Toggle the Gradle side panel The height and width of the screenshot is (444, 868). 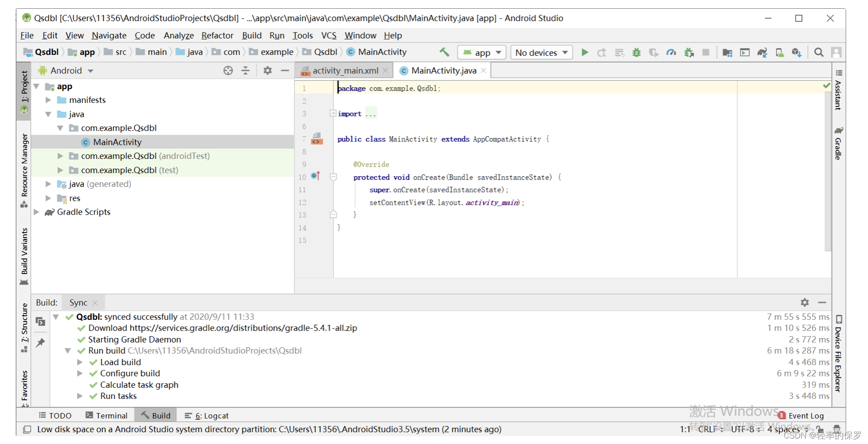pos(838,143)
